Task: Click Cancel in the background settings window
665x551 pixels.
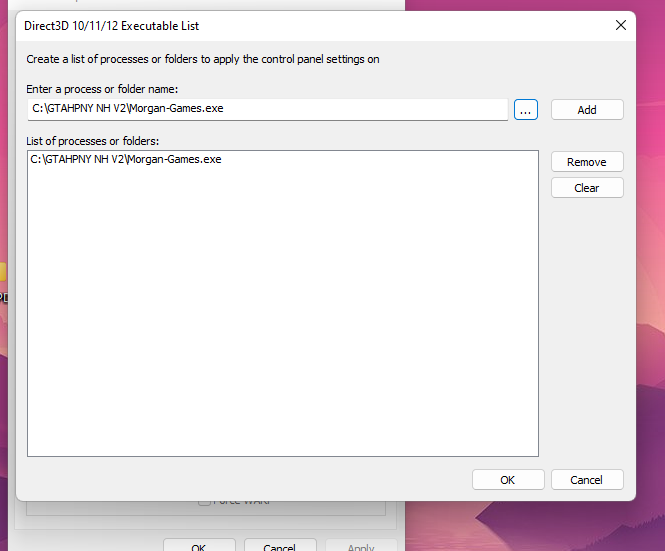Action: tap(280, 545)
